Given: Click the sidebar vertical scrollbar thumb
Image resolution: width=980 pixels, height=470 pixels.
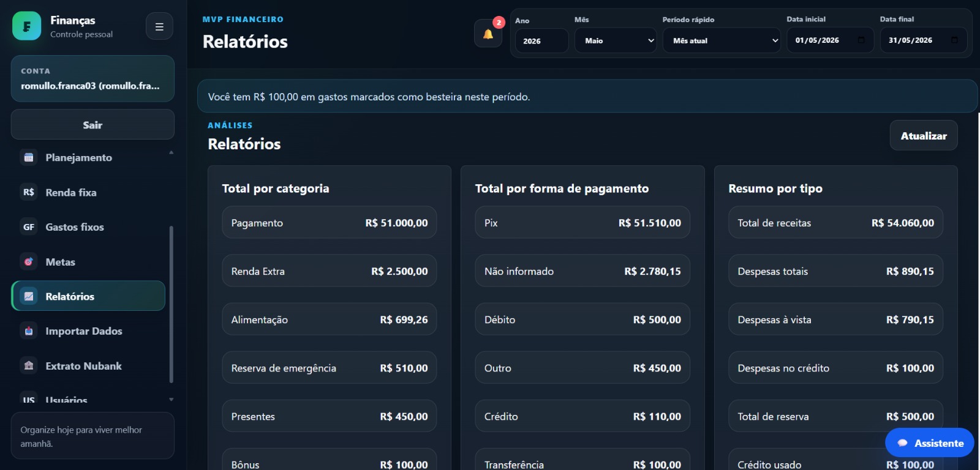Looking at the screenshot, I should tap(171, 304).
